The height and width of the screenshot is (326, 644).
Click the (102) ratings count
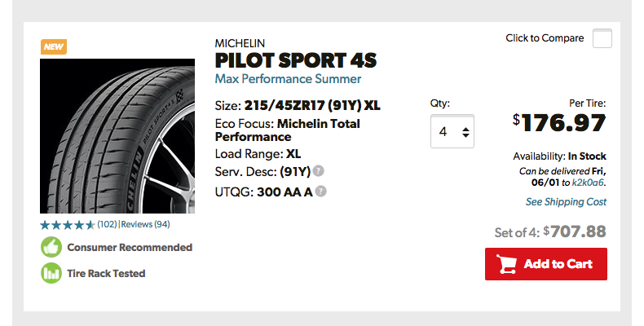click(x=106, y=224)
